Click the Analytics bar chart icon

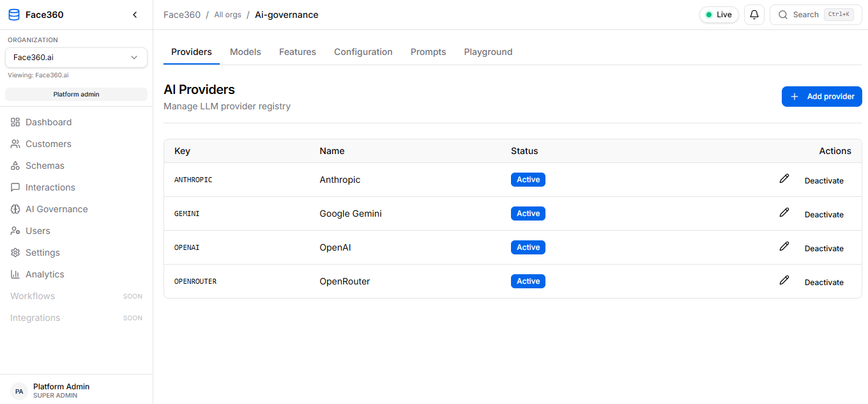tap(15, 274)
